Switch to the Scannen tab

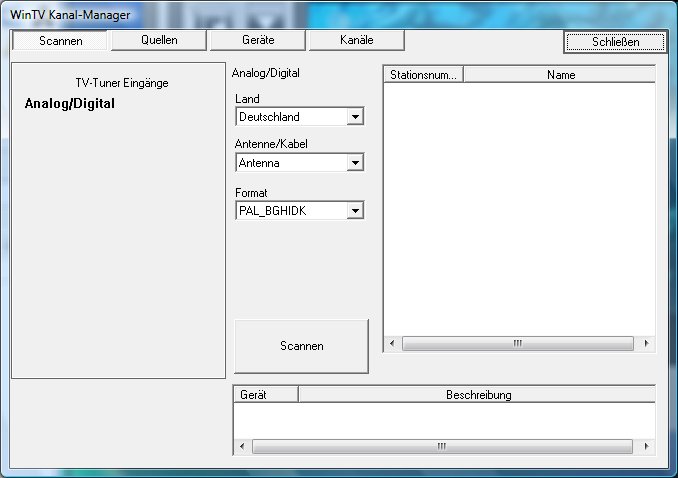pyautogui.click(x=60, y=41)
